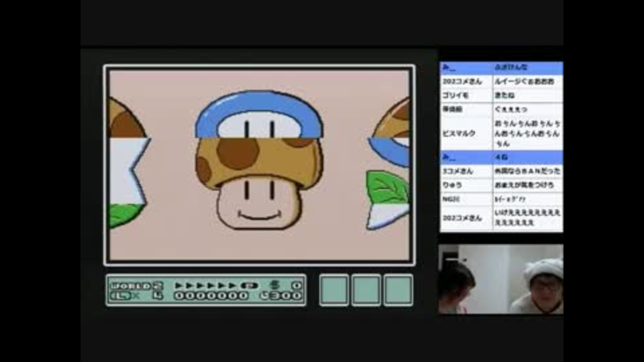The image size is (644, 362).
Task: Select the last empty item card slot
Action: tap(398, 290)
